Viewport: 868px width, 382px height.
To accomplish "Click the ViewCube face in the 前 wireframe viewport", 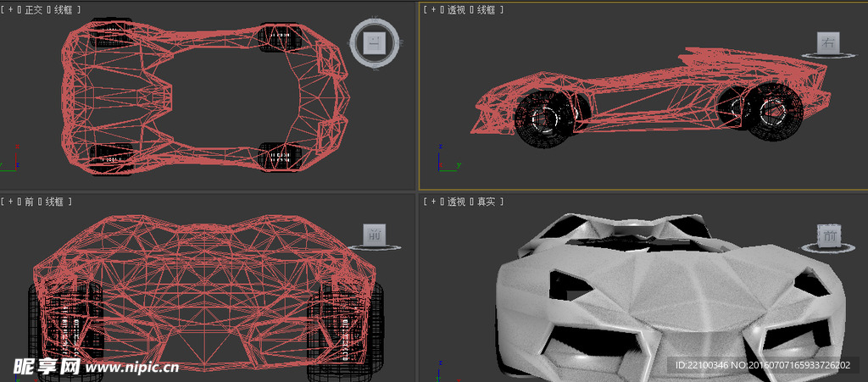I will click(375, 235).
